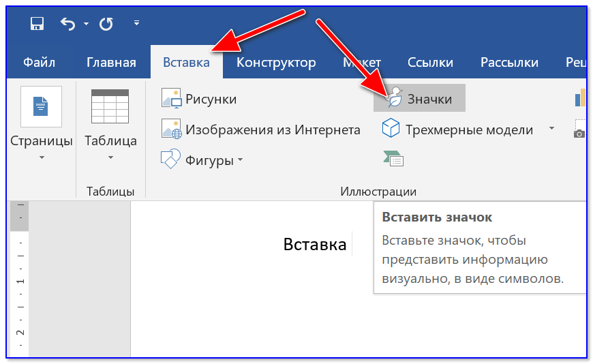Open the Undo history dropdown arrow
This screenshot has width=593, height=364.
[x=87, y=24]
